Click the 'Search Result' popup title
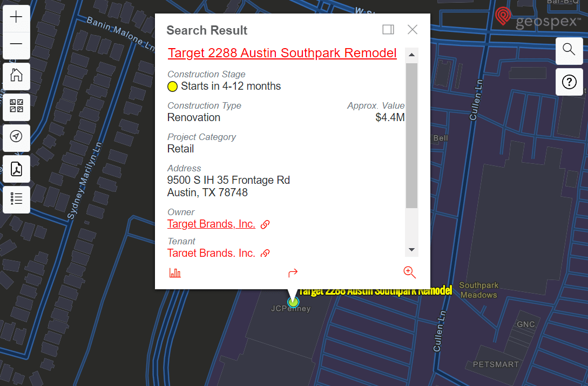This screenshot has height=386, width=588. pos(207,30)
